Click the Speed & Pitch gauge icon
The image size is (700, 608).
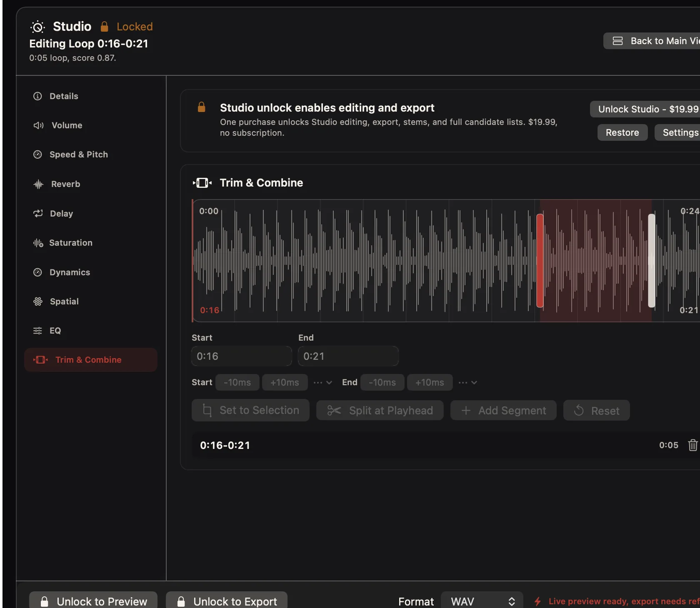click(x=37, y=154)
